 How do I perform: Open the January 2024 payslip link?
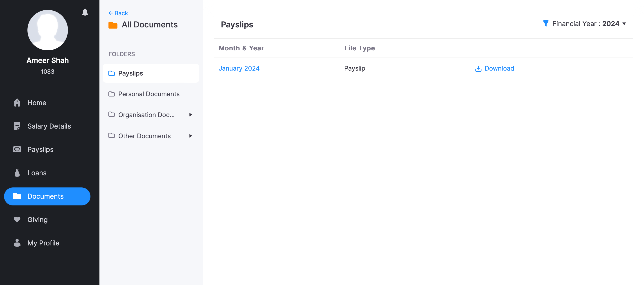click(239, 68)
